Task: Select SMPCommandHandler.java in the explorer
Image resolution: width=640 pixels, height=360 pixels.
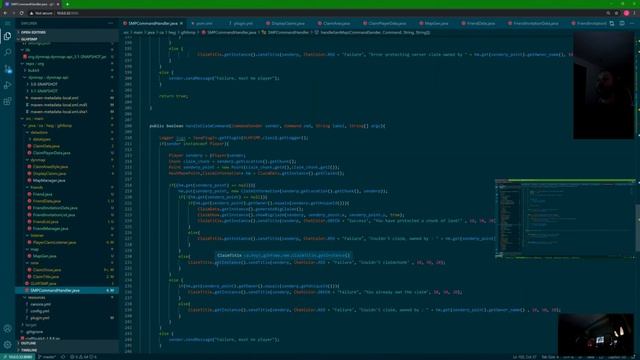Action: (67, 291)
